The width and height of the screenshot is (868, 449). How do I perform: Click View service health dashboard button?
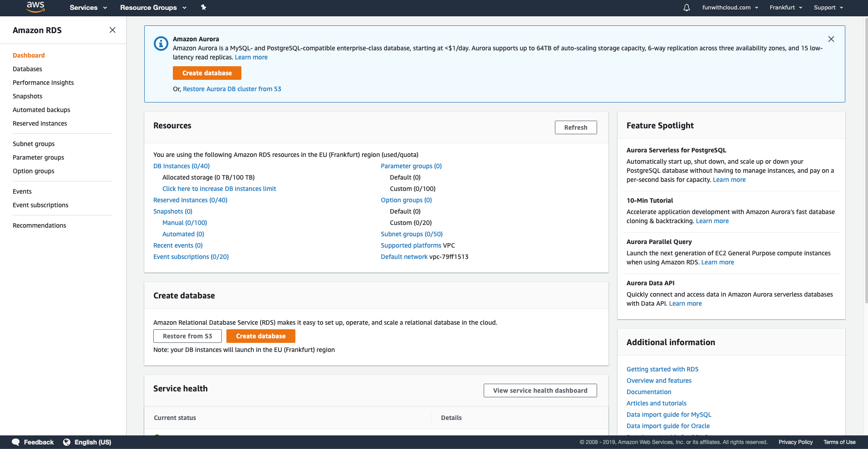point(540,390)
